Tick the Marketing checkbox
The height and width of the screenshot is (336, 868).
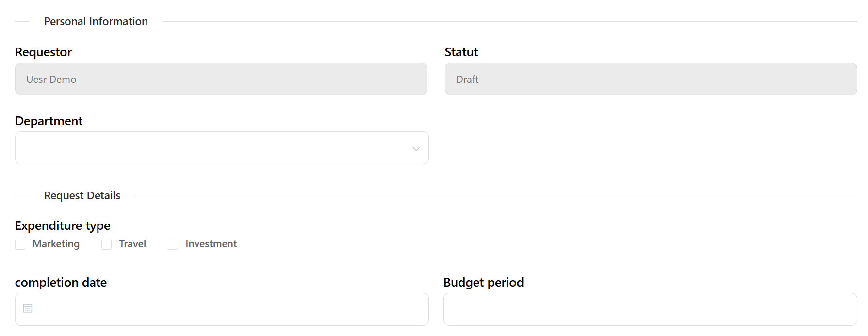coord(20,244)
